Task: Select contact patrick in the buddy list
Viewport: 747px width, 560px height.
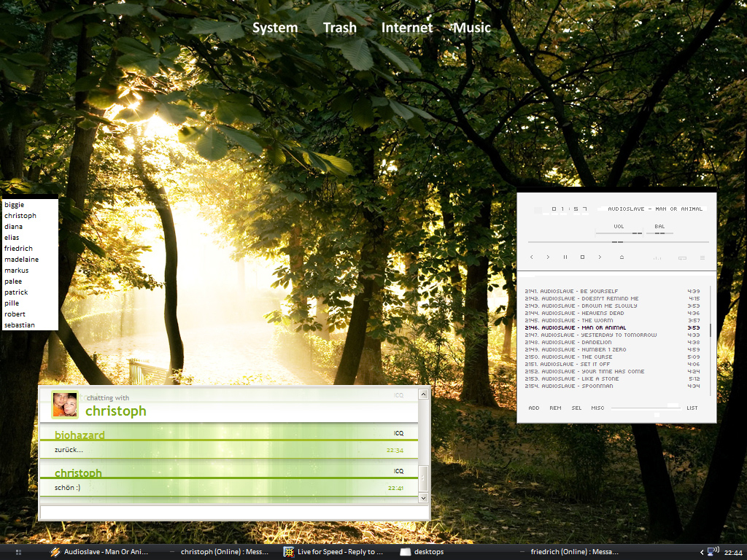Action: click(30, 292)
